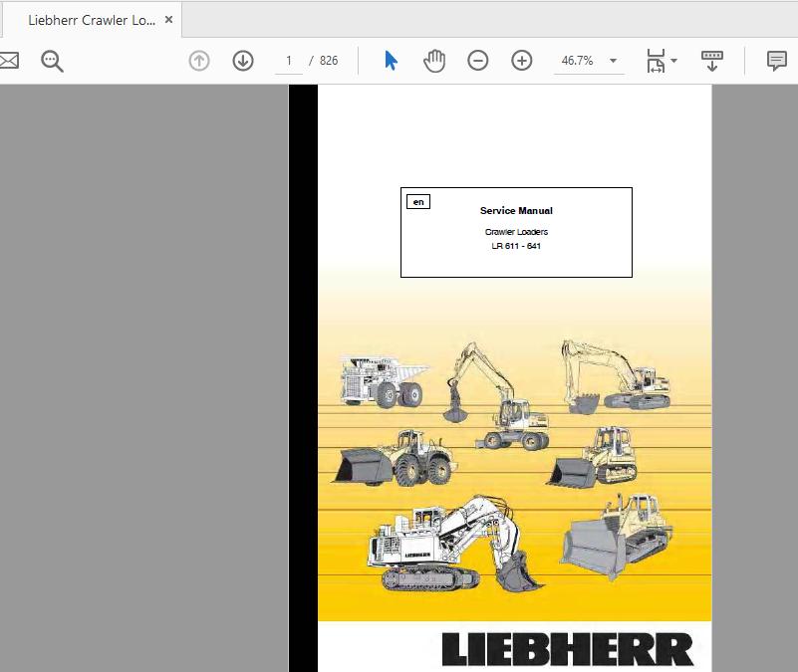Screen dimensions: 798x672
Task: Go to previous page with up arrow
Action: (199, 61)
